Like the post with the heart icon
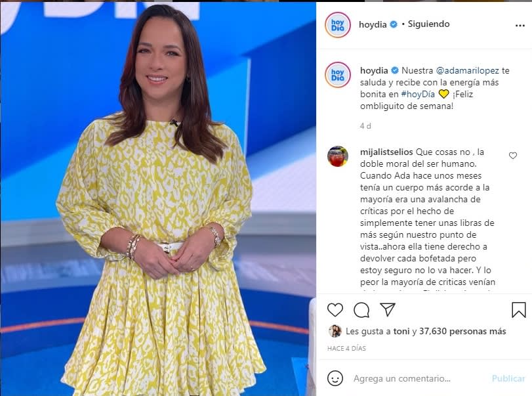Image resolution: width=532 pixels, height=396 pixels. coord(335,310)
